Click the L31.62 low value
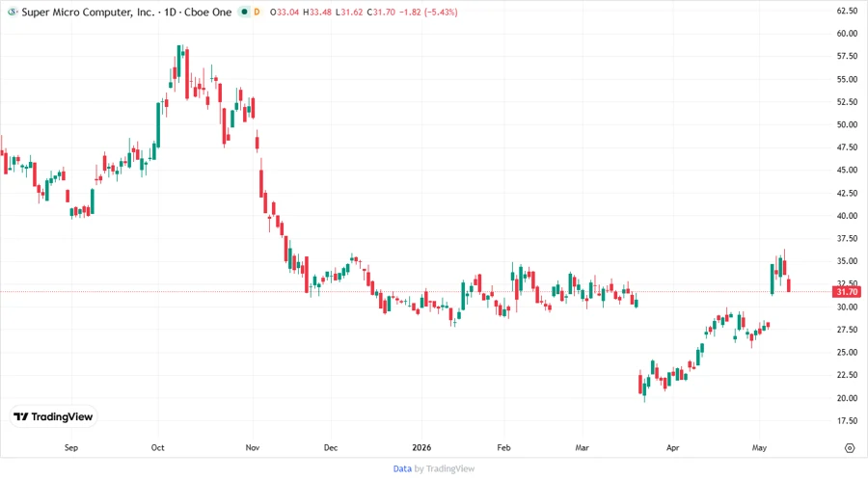868x480 pixels. [x=349, y=12]
